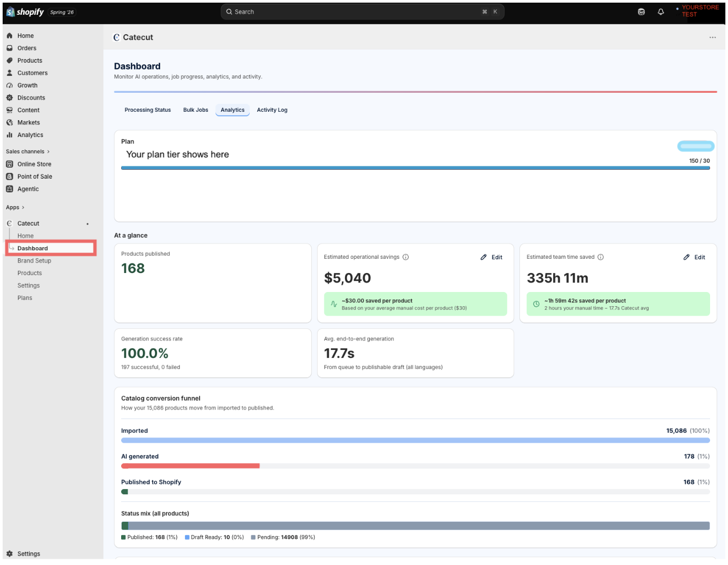Click the plan usage progress bar
728x565 pixels.
coord(415,168)
